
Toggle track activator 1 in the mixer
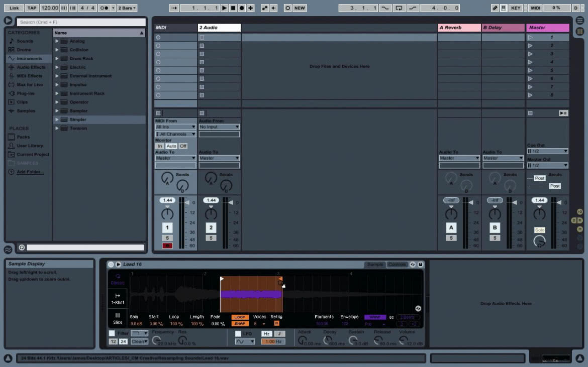click(167, 227)
